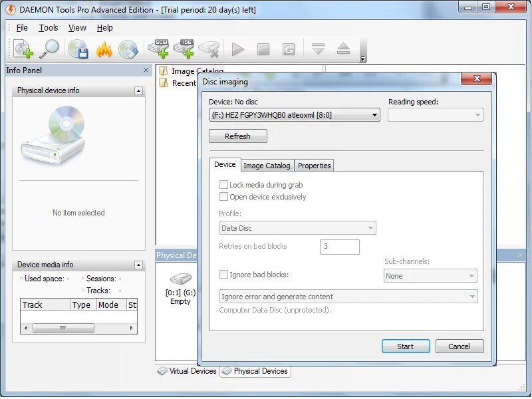
Task: Click the DAEMON Tools lightning app icon
Action: pos(11,9)
